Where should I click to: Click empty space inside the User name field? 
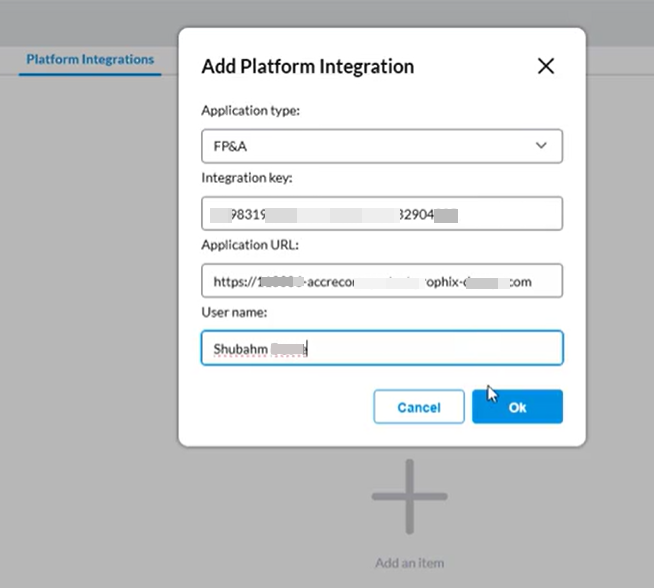click(434, 348)
